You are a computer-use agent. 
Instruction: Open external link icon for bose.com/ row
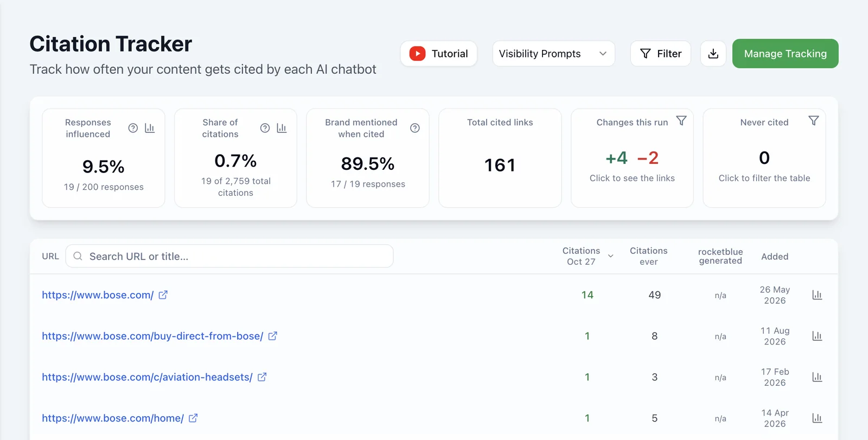(163, 295)
